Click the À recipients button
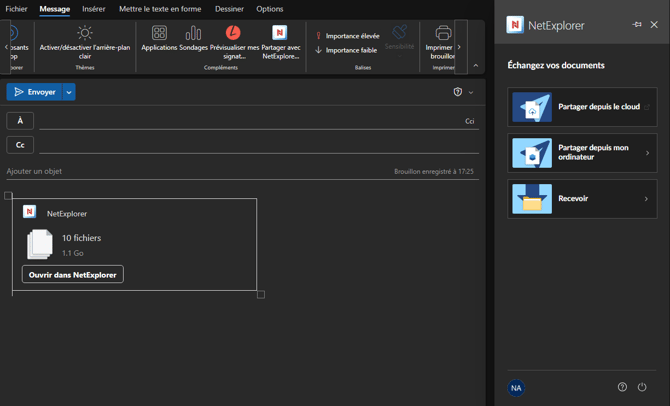The width and height of the screenshot is (670, 406). (20, 121)
